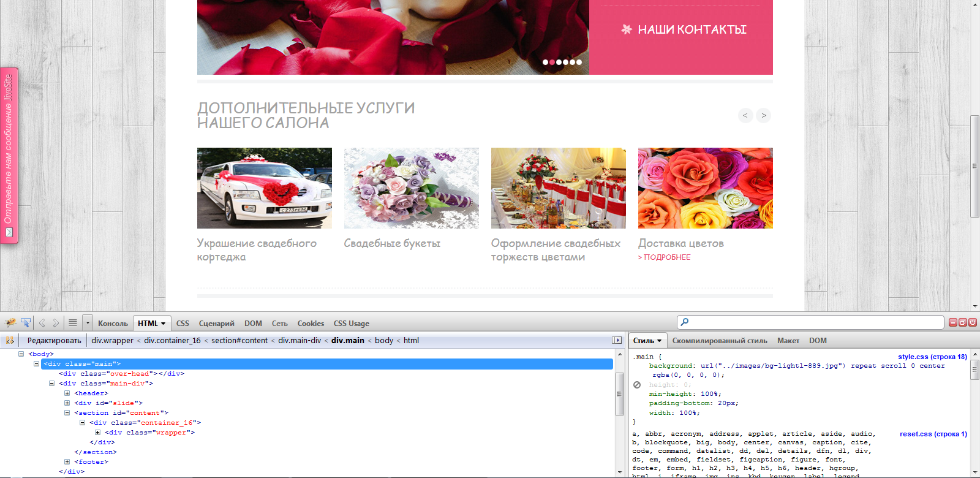Collapse the main-div node

tap(51, 383)
